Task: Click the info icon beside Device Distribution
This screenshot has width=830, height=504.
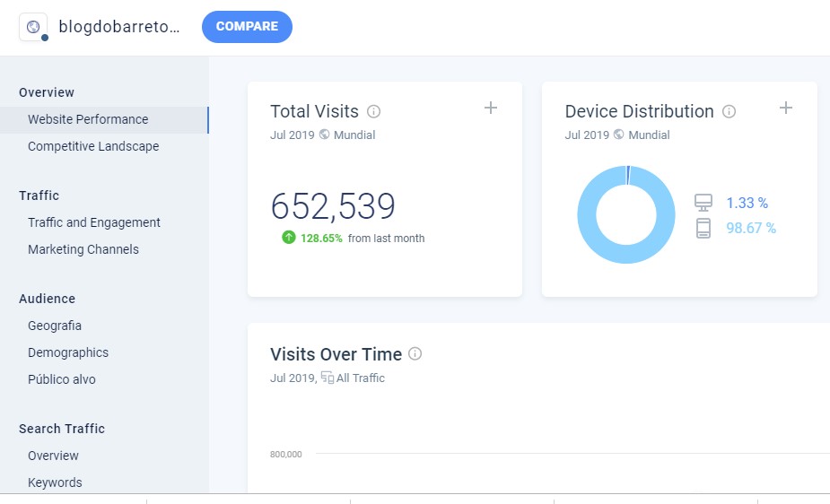Action: [x=730, y=112]
